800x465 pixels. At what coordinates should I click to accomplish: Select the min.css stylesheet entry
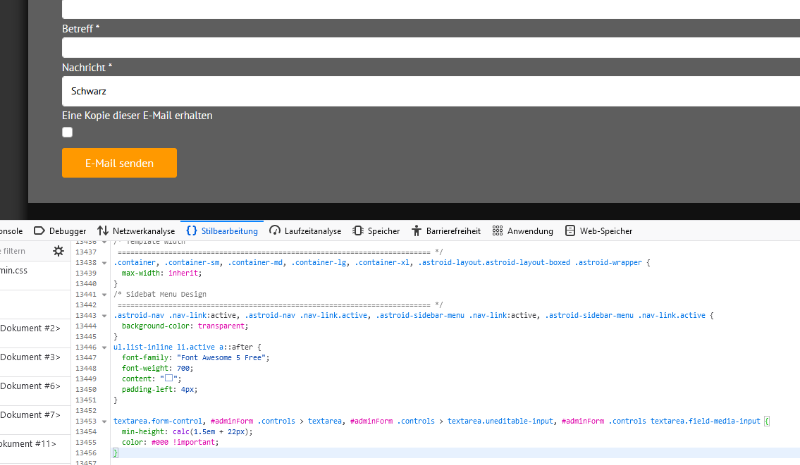pyautogui.click(x=35, y=276)
